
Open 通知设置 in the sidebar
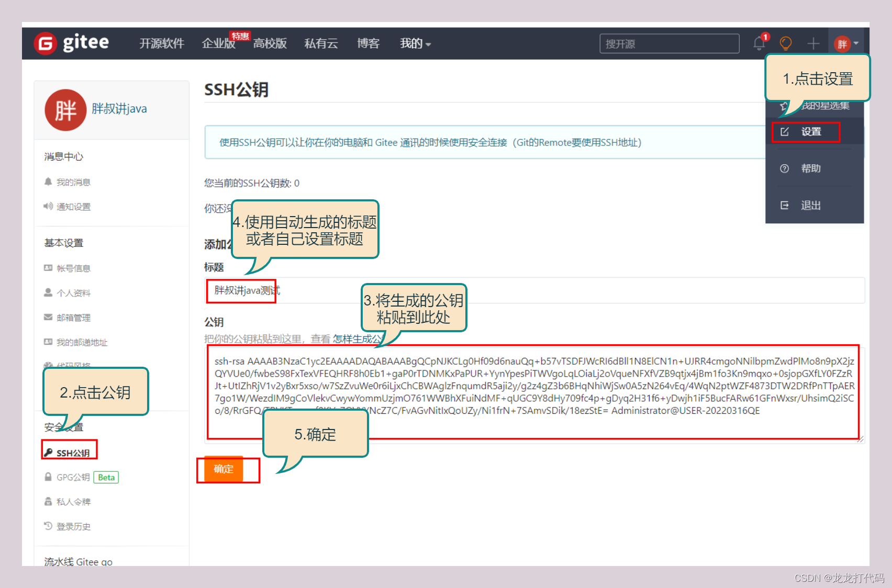pyautogui.click(x=73, y=207)
